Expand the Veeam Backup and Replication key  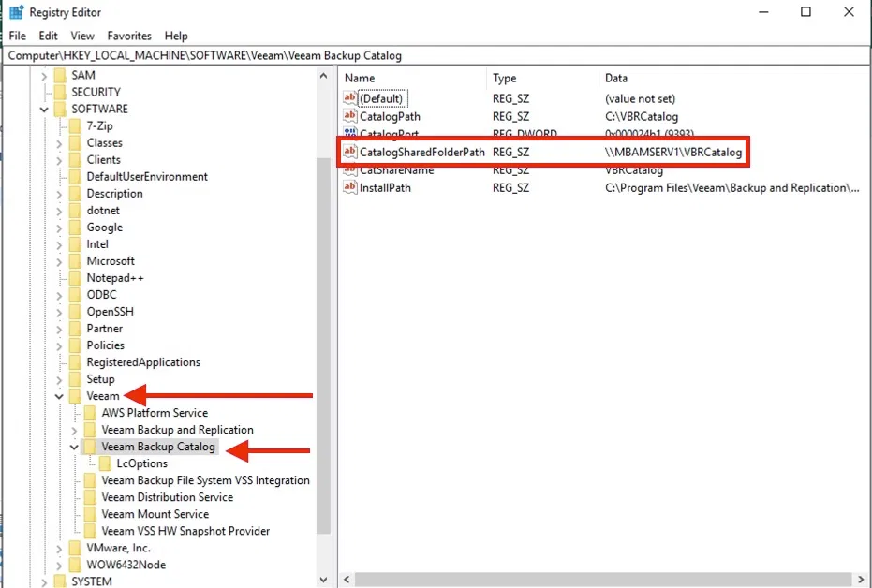75,430
